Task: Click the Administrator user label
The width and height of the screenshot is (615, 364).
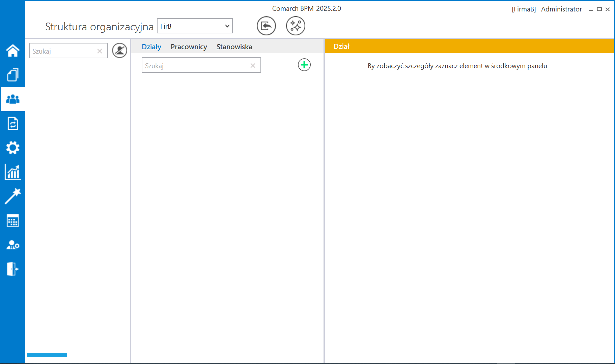Action: [x=561, y=9]
